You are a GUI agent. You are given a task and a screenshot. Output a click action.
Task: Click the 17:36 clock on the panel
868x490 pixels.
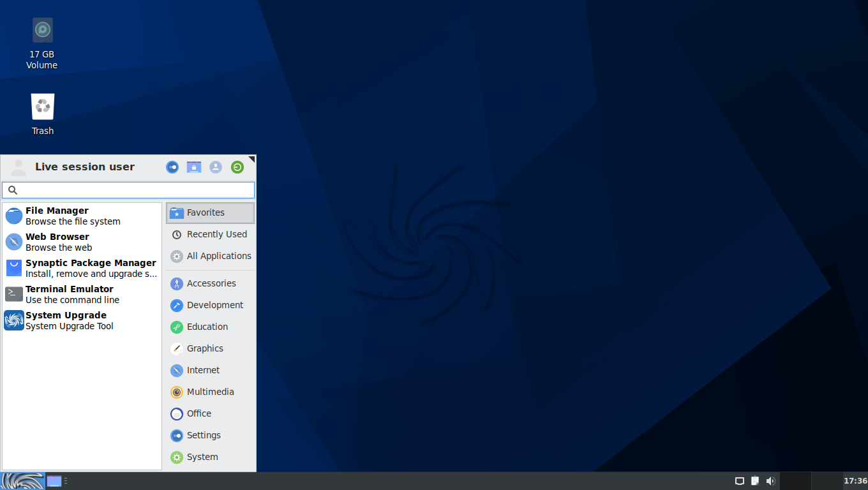[855, 481]
